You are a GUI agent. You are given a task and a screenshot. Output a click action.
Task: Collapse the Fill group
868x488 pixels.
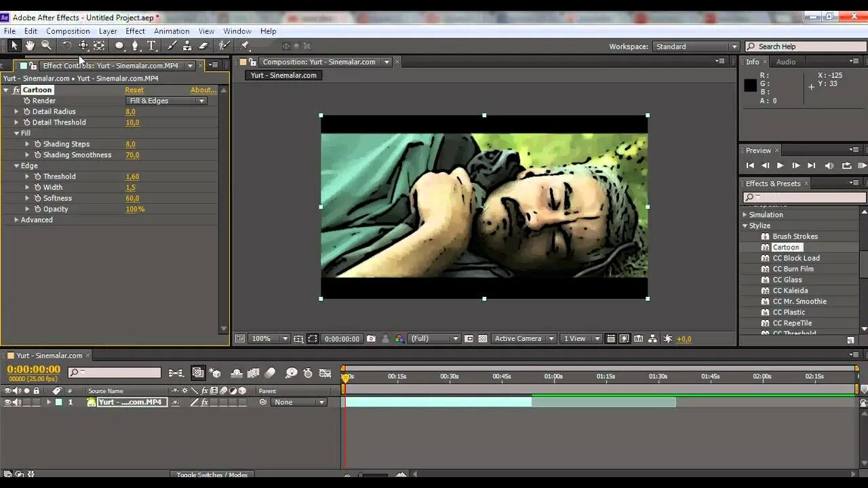point(16,134)
